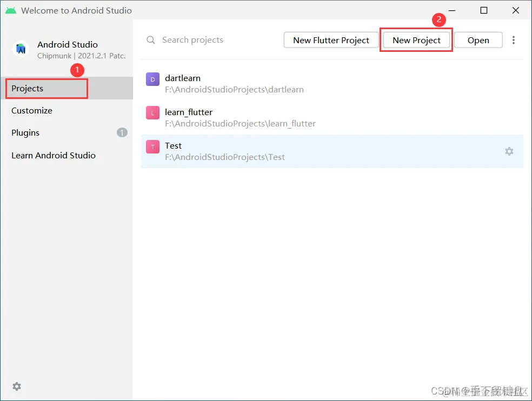Select the Projects sidebar tab
Image resolution: width=532 pixels, height=401 pixels.
pyautogui.click(x=67, y=88)
